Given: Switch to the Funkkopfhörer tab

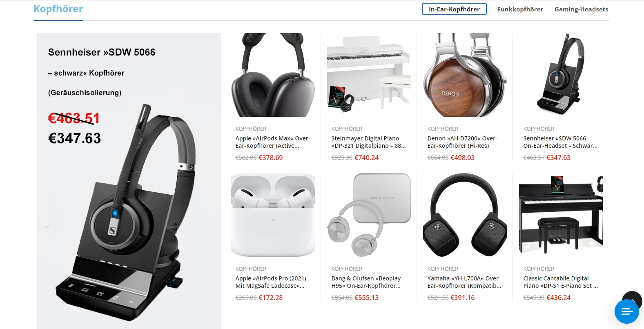Looking at the screenshot, I should tap(520, 9).
